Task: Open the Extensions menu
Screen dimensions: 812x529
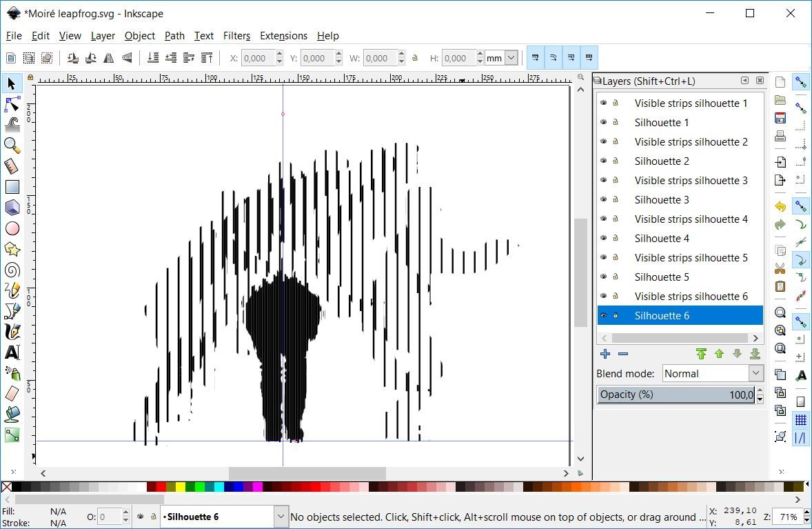Action: point(283,36)
